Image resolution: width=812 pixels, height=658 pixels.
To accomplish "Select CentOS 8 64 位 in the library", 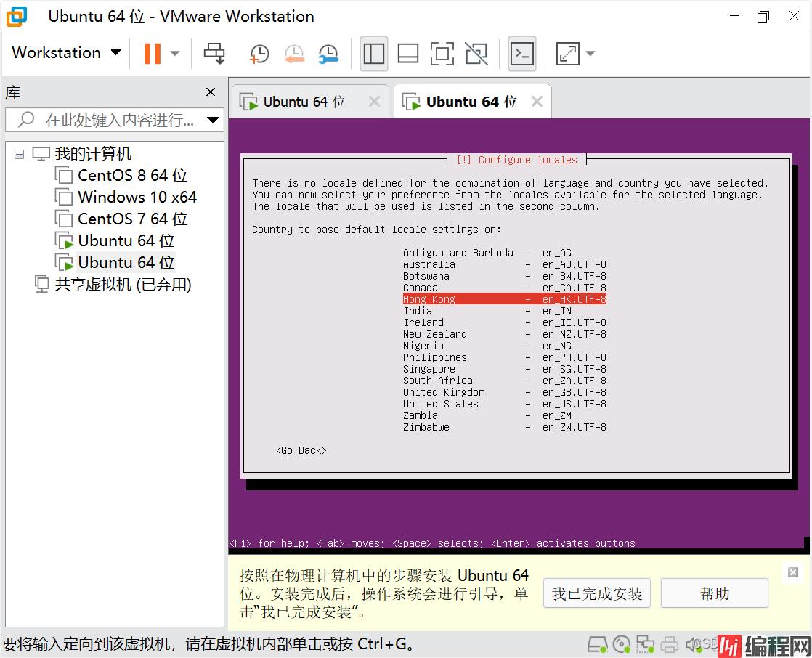I will [132, 176].
